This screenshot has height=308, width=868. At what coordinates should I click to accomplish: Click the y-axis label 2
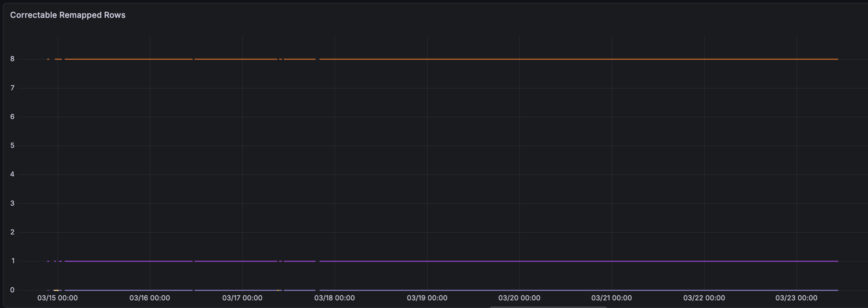[x=12, y=232]
